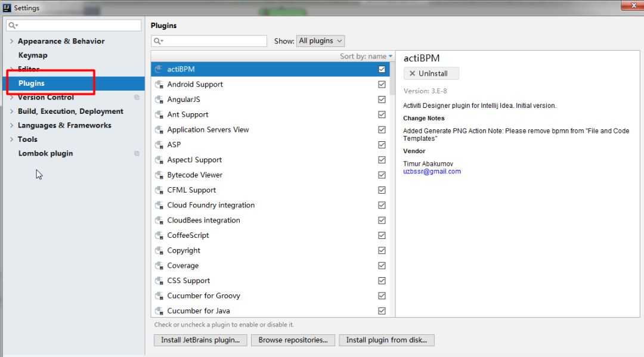Toggle the ASP plugin checkbox
644x357 pixels.
coord(382,145)
